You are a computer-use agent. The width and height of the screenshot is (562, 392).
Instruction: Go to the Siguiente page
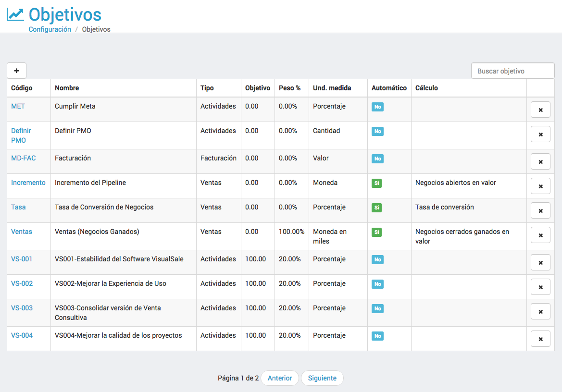(x=322, y=378)
